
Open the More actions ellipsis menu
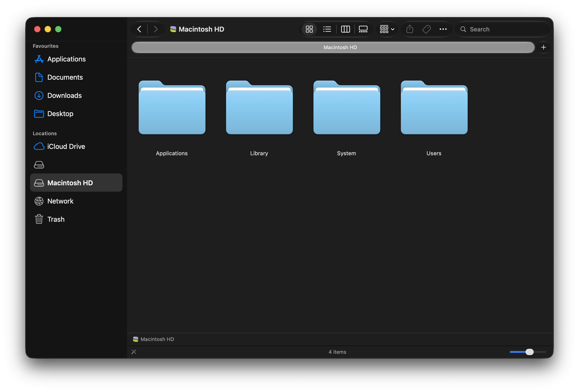443,29
